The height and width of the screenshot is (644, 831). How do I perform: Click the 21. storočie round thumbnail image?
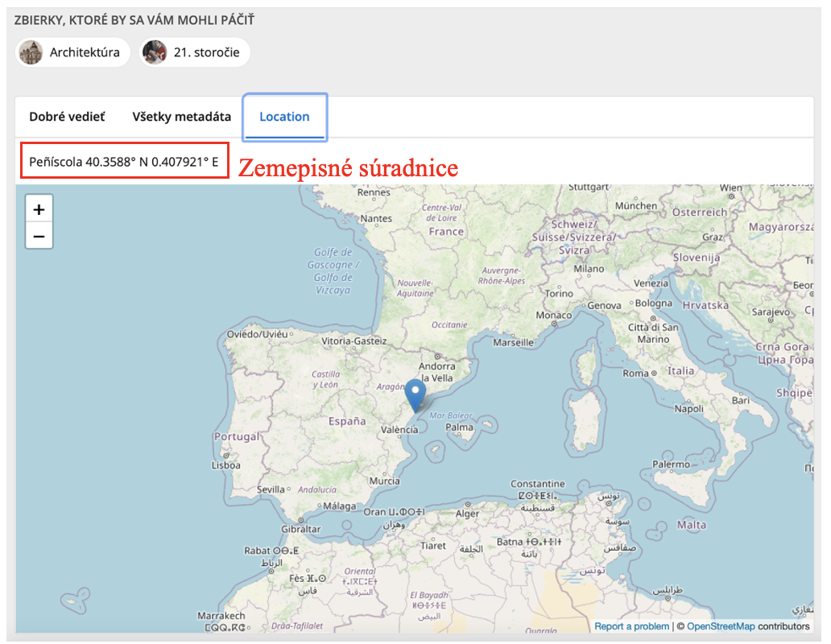coord(155,52)
